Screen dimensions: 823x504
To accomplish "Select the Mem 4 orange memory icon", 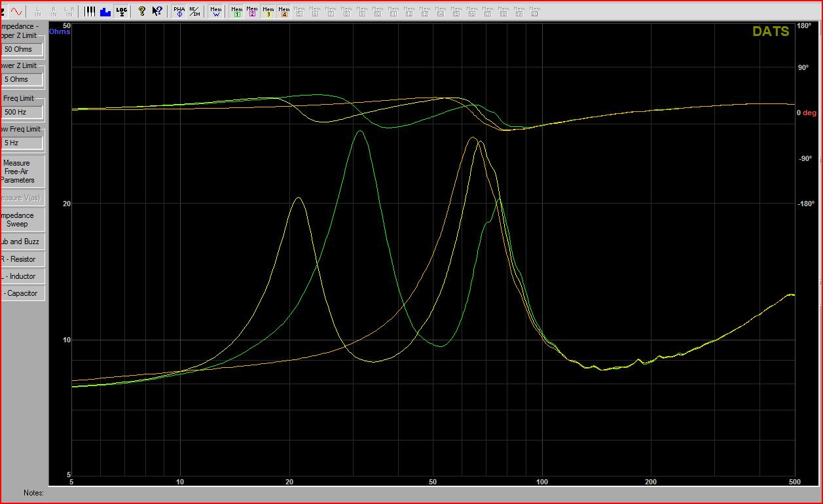I will pos(283,11).
